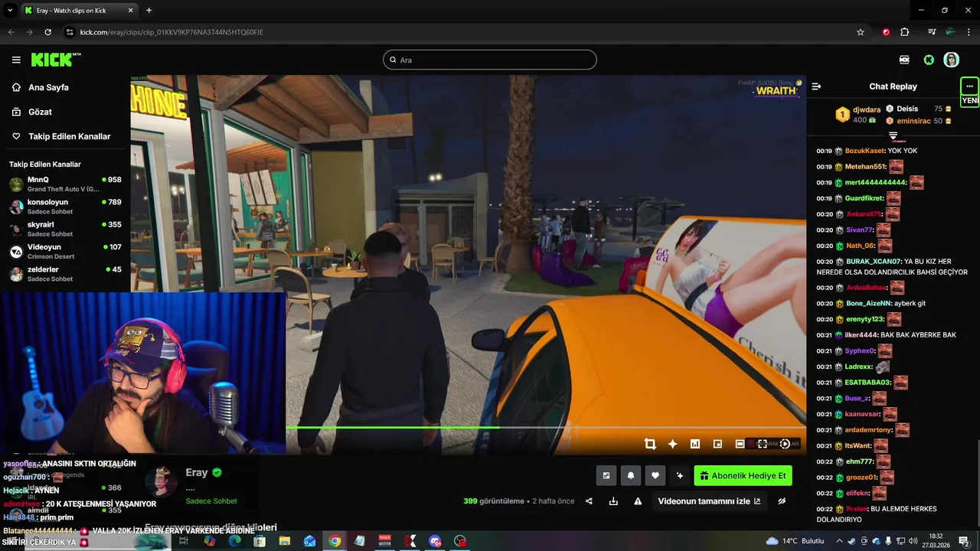
Task: Open the user profile avatar menu
Action: pyautogui.click(x=952, y=60)
